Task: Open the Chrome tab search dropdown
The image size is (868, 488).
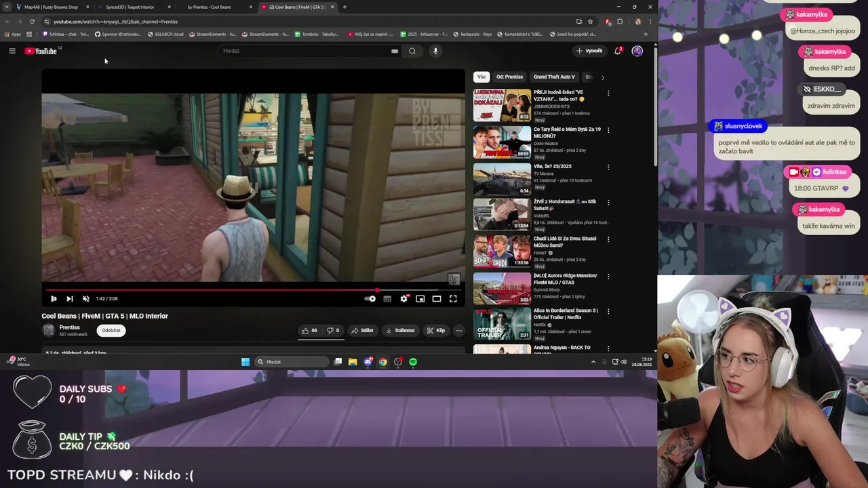Action: 7,7
